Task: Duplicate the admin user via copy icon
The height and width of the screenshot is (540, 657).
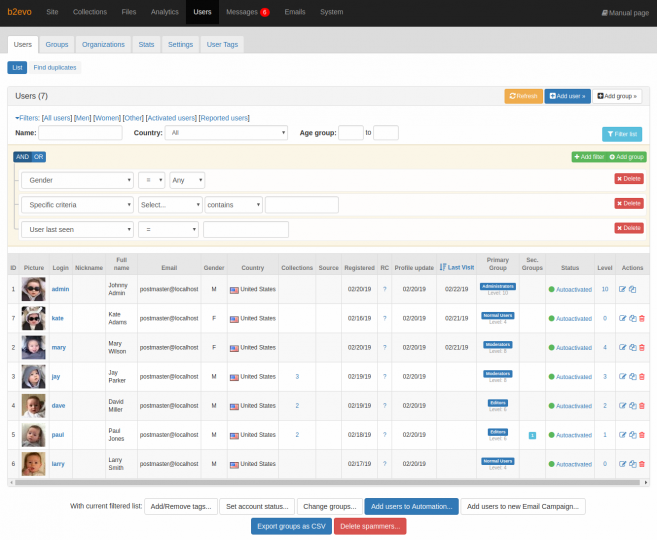Action: (632, 289)
